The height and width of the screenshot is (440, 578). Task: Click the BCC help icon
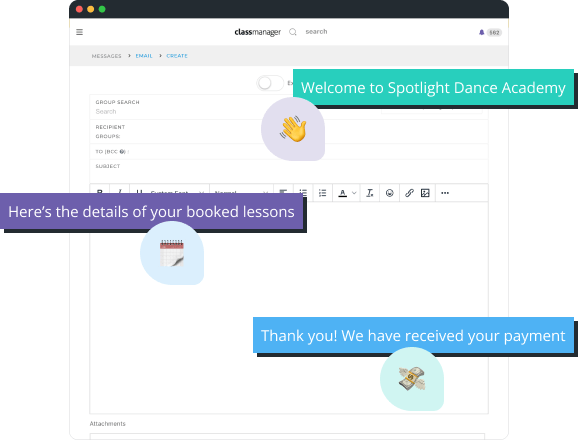point(122,151)
